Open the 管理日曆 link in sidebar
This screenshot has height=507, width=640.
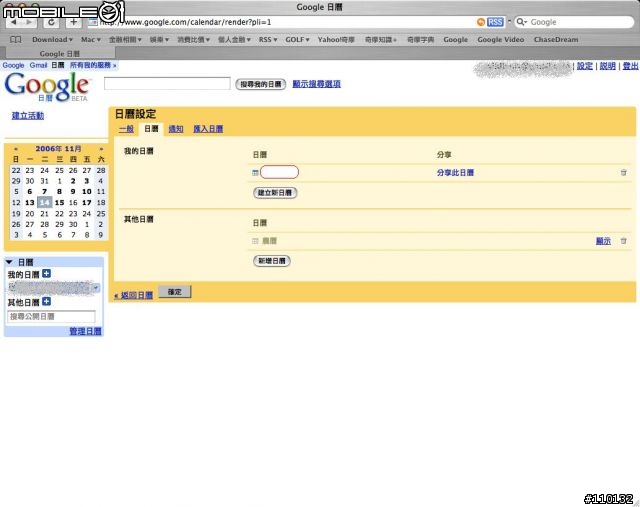[x=85, y=331]
